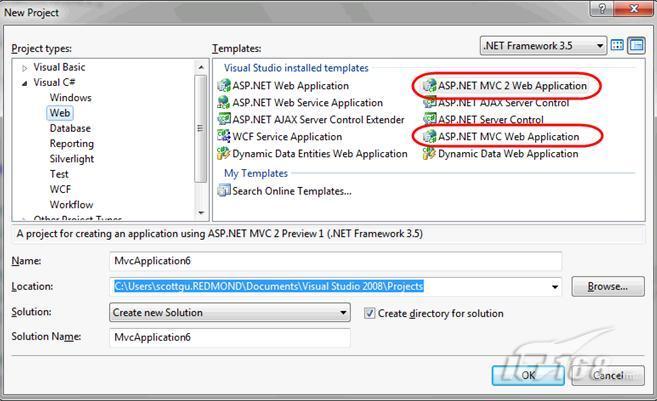Click the Visual Basic tree label
The height and width of the screenshot is (401, 657).
59,67
